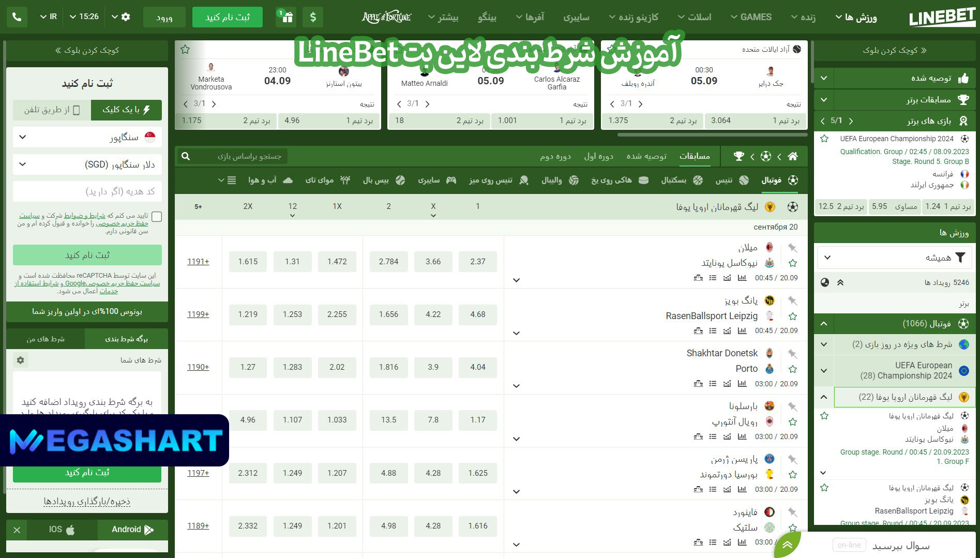Select the Tennis sport icon
980x558 pixels.
click(744, 180)
